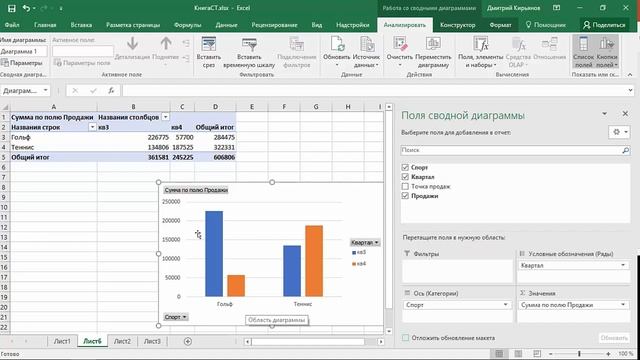Select the orange Теннис кв4 bar
640x360 pixels.
[314, 261]
